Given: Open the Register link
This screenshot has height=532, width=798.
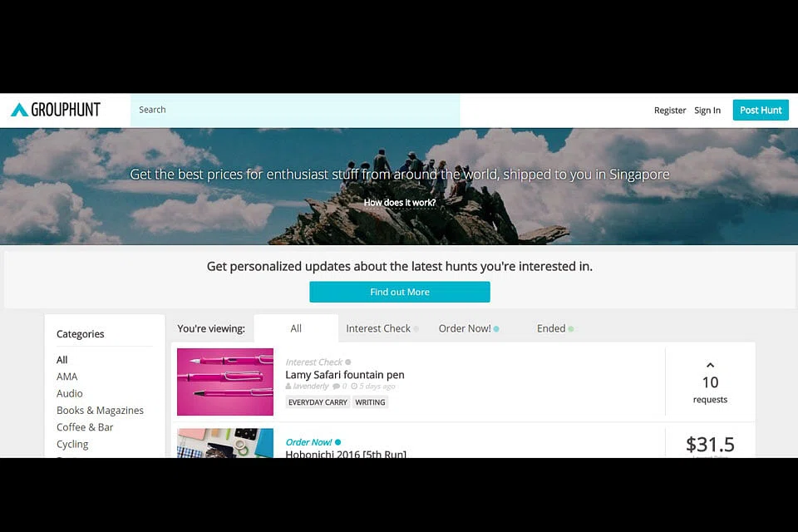Looking at the screenshot, I should [670, 111].
